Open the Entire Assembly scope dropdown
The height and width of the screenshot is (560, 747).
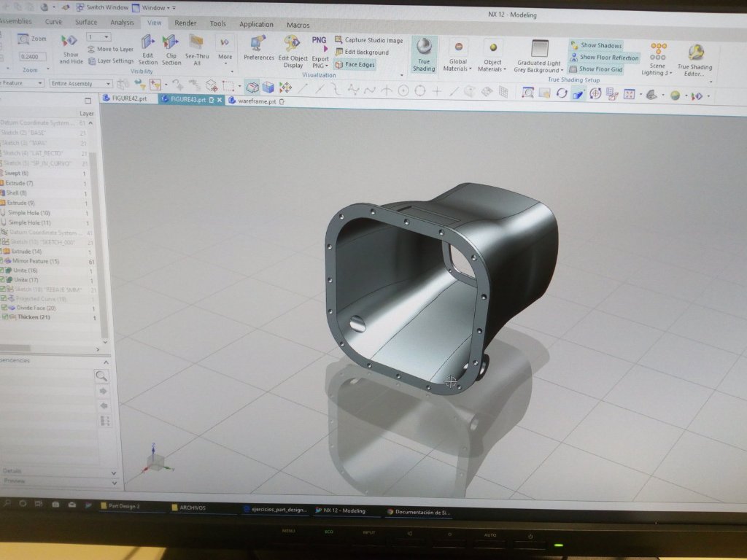80,84
